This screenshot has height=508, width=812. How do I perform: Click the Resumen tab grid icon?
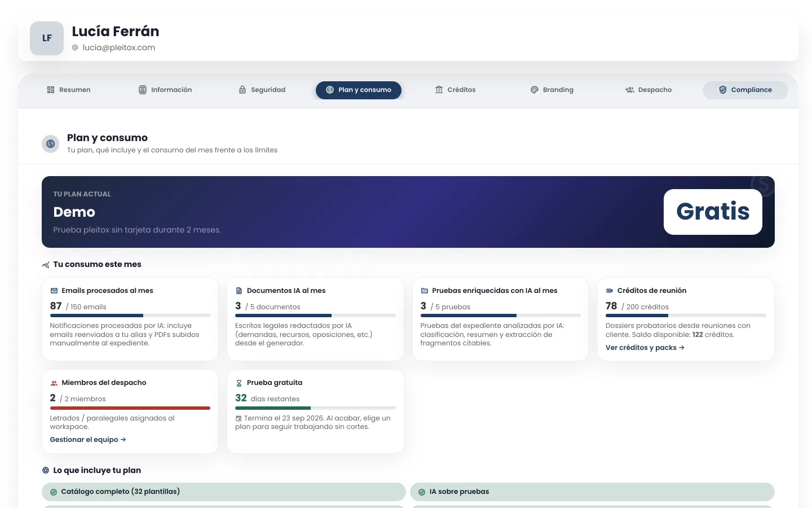[x=51, y=90]
